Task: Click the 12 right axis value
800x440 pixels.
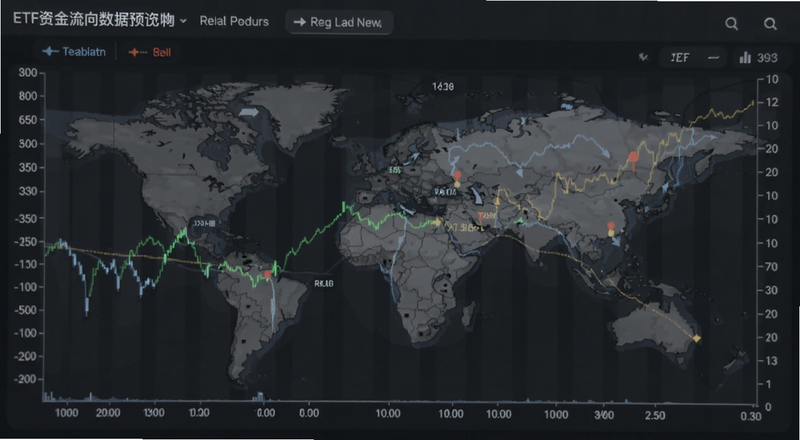Action: (772, 102)
